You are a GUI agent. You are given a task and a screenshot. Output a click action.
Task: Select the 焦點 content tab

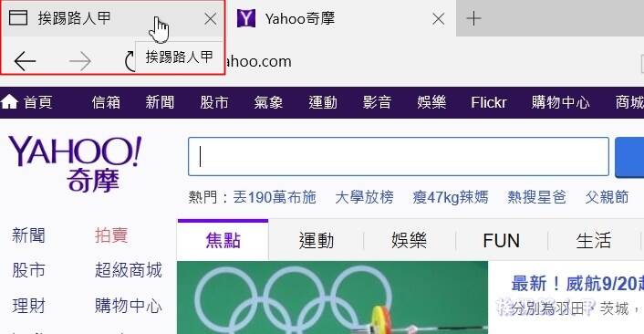(x=223, y=240)
